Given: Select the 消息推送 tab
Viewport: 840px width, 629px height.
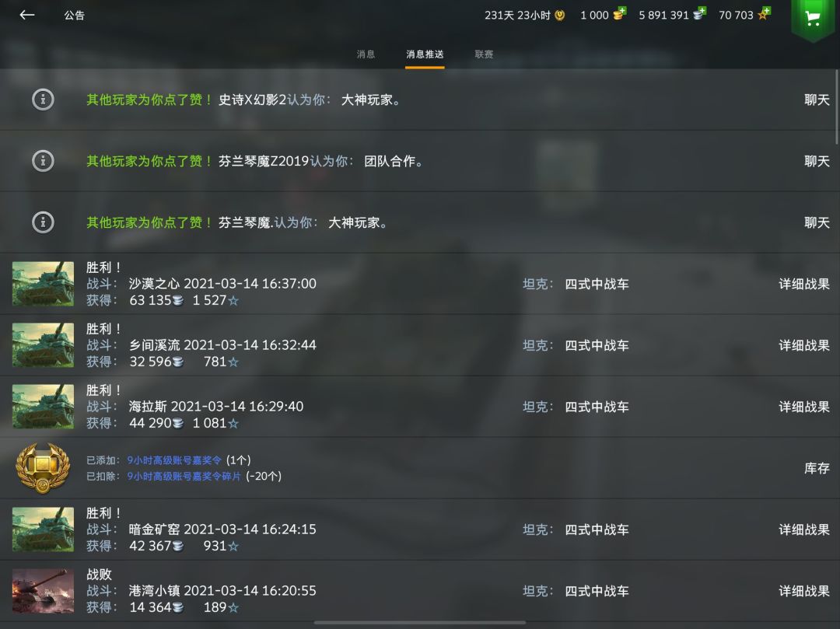Looking at the screenshot, I should (x=425, y=54).
